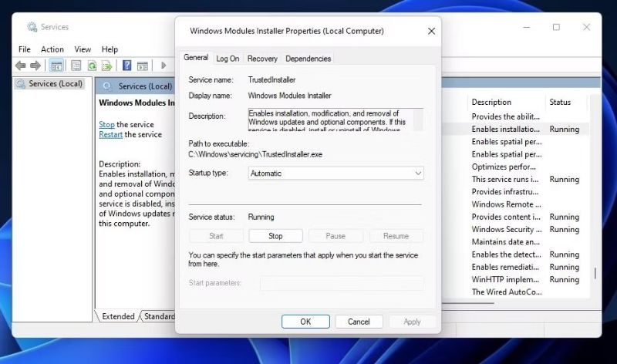Screen dimensions: 617x364
Task: Click the Export List toolbar icon
Action: pyautogui.click(x=106, y=66)
